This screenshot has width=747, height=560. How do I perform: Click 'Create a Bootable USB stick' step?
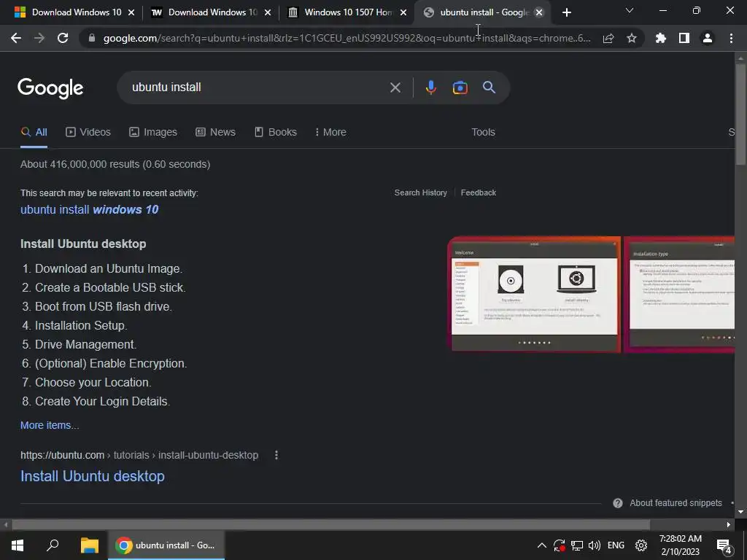coord(111,287)
